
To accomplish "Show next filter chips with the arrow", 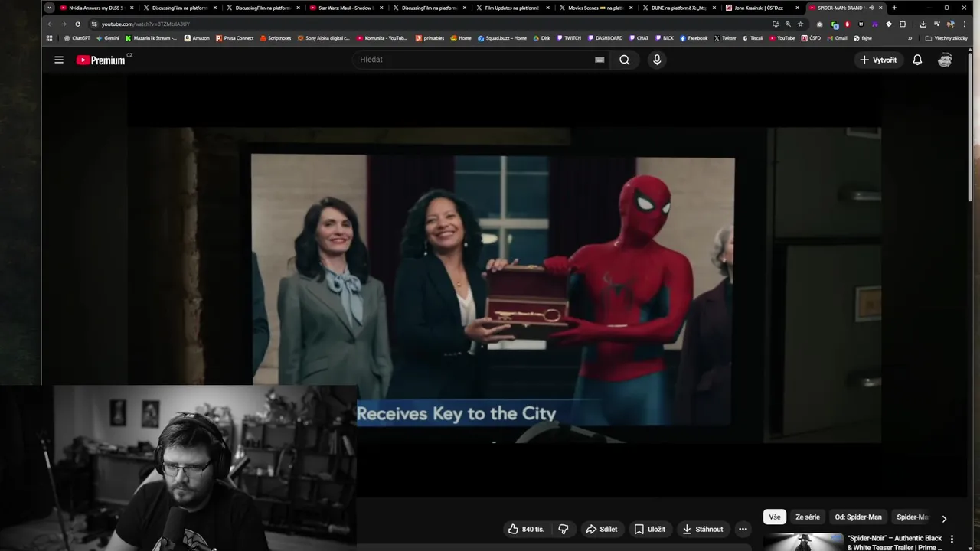I will (944, 518).
